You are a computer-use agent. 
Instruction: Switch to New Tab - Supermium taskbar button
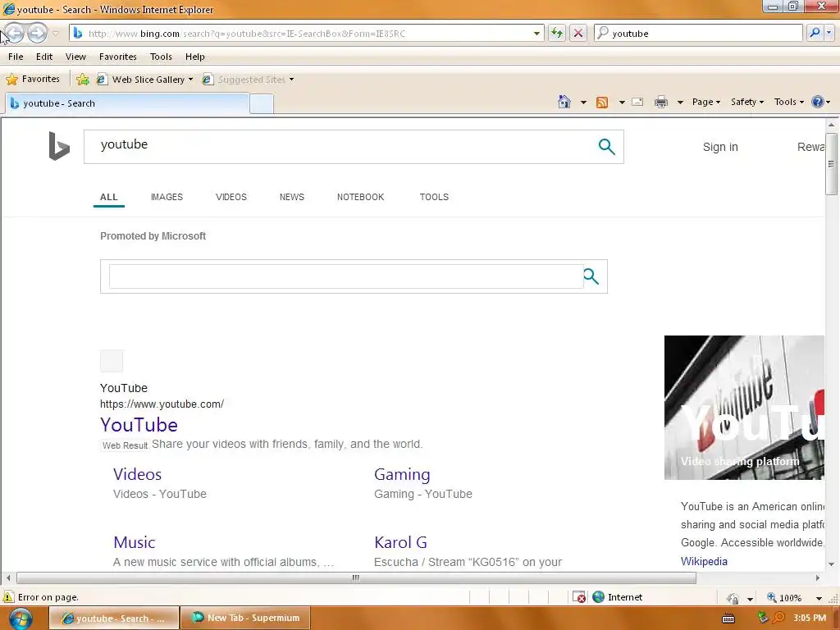(x=245, y=618)
